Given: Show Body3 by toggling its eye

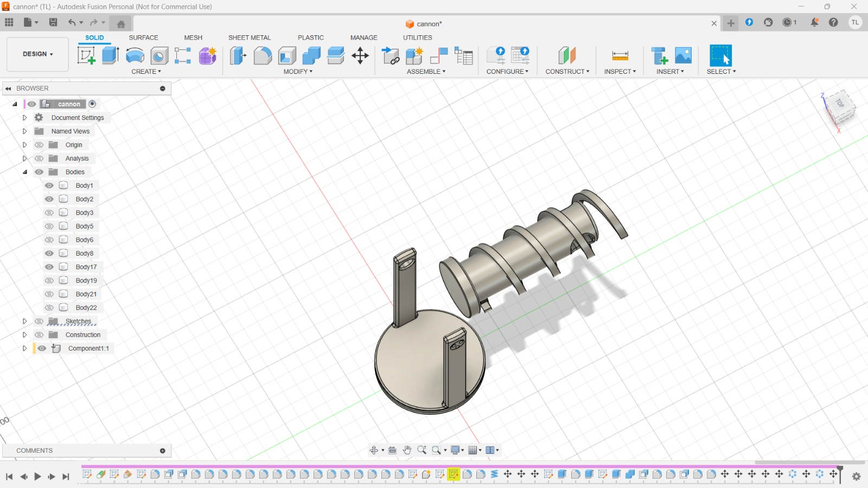Looking at the screenshot, I should coord(49,213).
